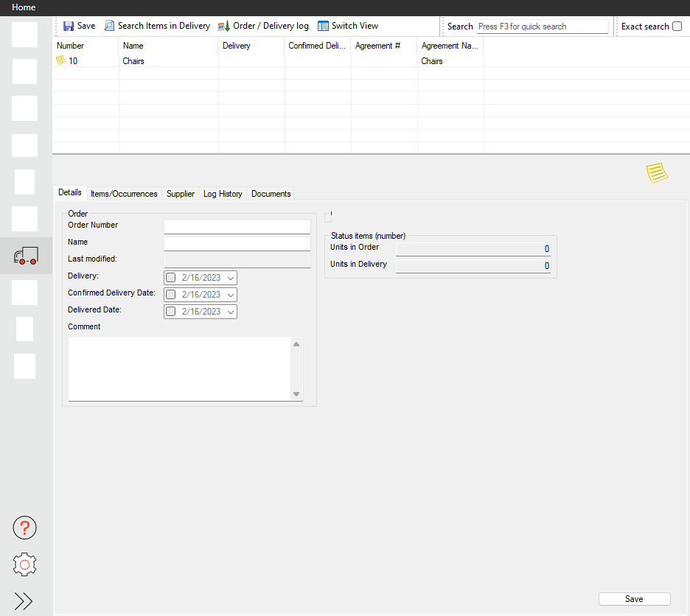Viewport: 690px width, 616px height.
Task: Expand sidebar with double-arrow icon
Action: pyautogui.click(x=24, y=601)
